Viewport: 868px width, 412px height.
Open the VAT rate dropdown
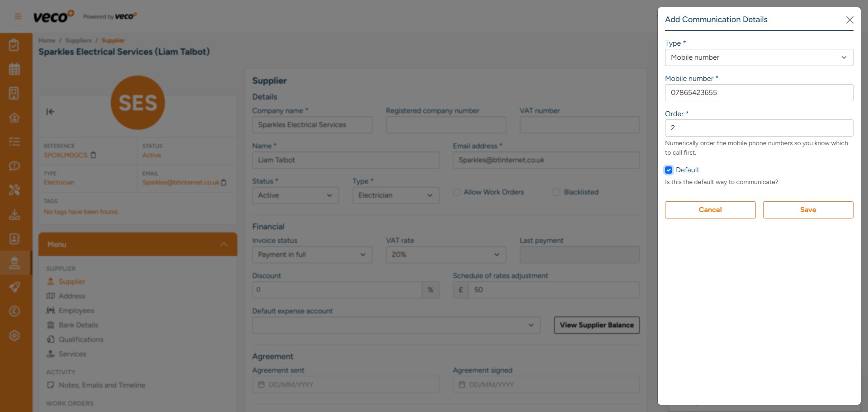(x=446, y=255)
